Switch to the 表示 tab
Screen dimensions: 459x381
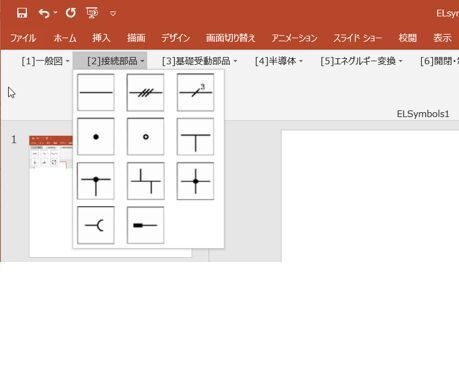pos(442,38)
